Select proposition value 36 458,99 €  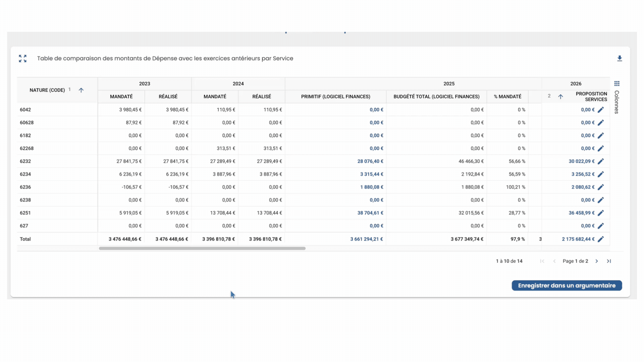click(581, 213)
